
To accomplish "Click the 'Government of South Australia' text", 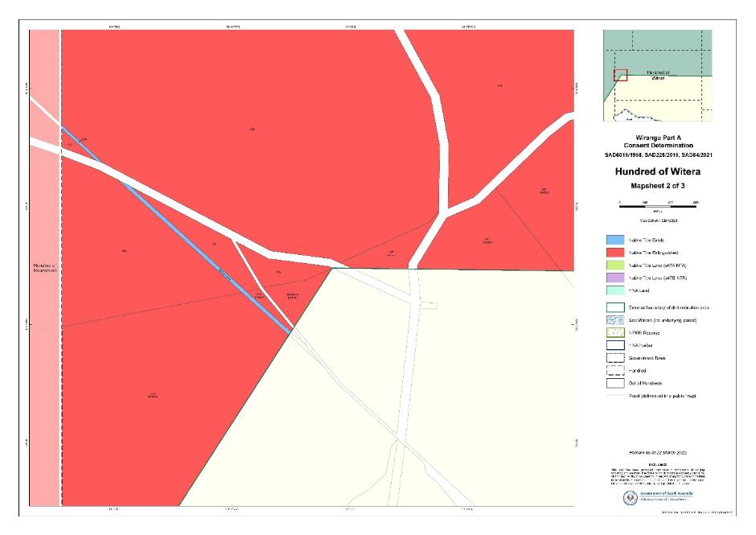I will (666, 493).
